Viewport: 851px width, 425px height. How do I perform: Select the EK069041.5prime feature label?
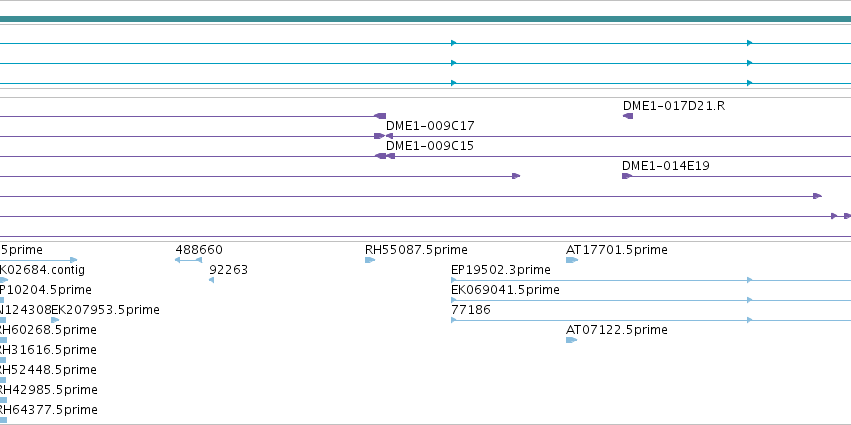pos(505,290)
